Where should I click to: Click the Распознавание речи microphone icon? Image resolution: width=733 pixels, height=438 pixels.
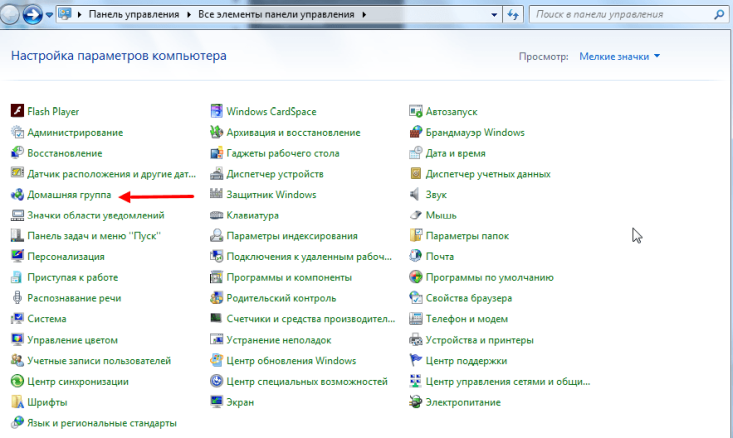click(17, 298)
